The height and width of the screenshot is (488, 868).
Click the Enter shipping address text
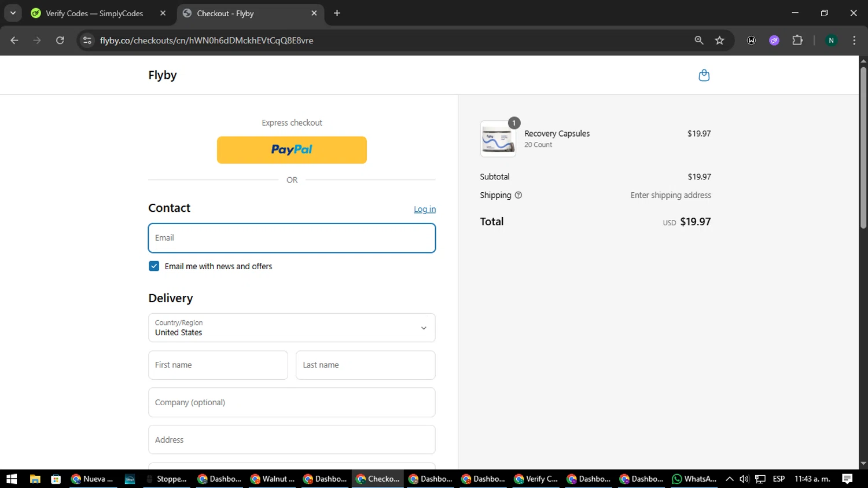coord(671,195)
